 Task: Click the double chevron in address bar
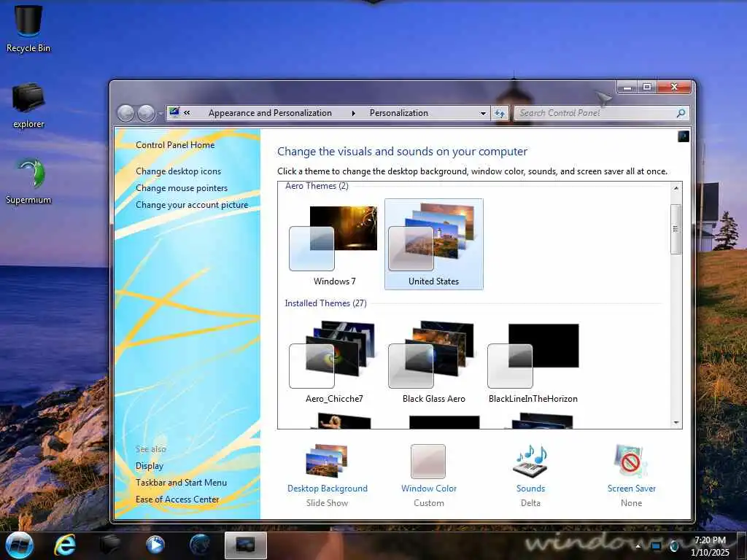click(x=187, y=113)
